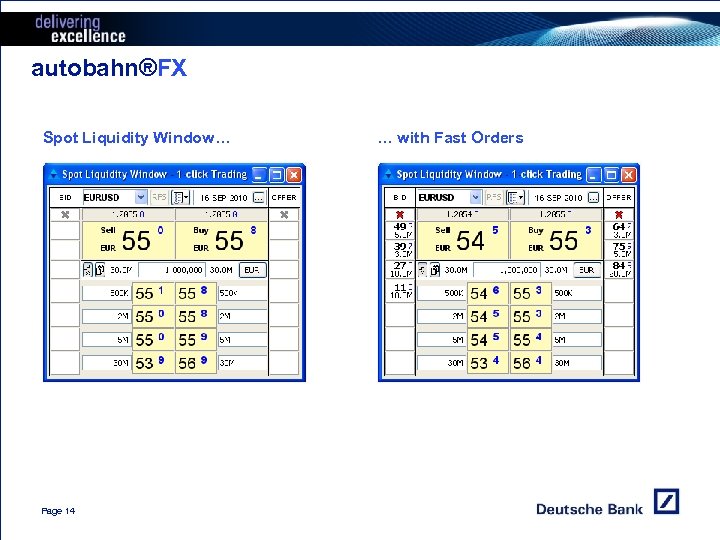720x540 pixels.
Task: Click the 2M sell price 54 5 in the Fast Orders window
Action: pyautogui.click(x=488, y=316)
